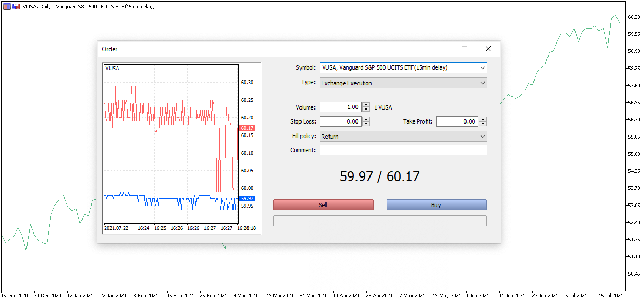
Task: Click the Buy button
Action: click(436, 205)
